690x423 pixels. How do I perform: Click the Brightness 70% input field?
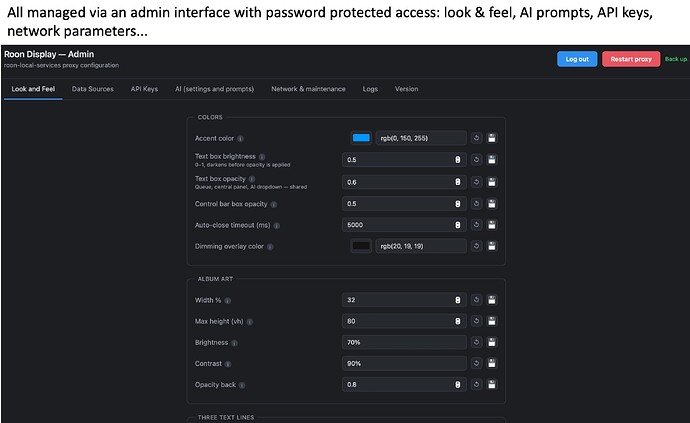(x=404, y=342)
